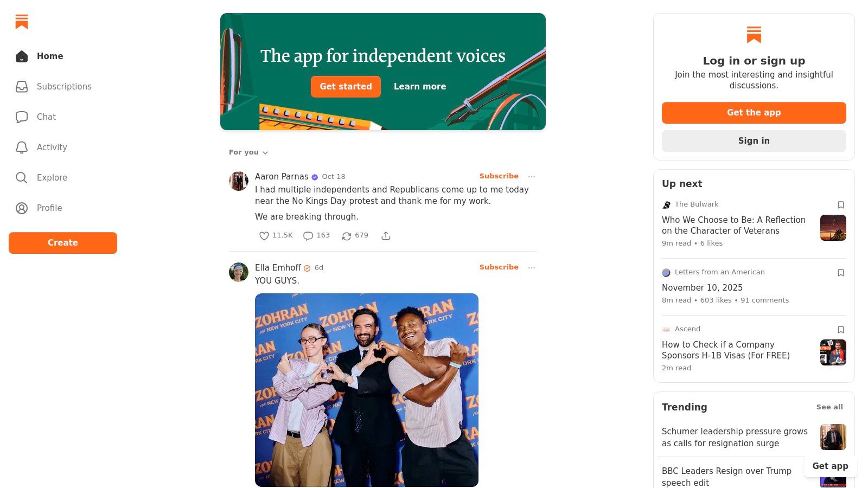Image resolution: width=868 pixels, height=488 pixels.
Task: Open more options on Aaron Parnas's post
Action: click(532, 177)
